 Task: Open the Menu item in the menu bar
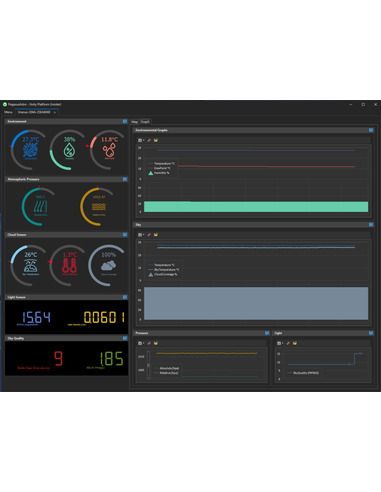(x=8, y=112)
